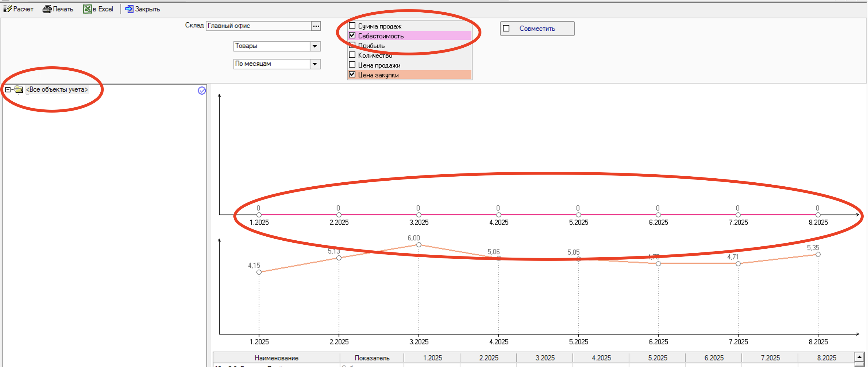The height and width of the screenshot is (367, 868).
Task: Open the По месяцам dropdown
Action: point(315,64)
